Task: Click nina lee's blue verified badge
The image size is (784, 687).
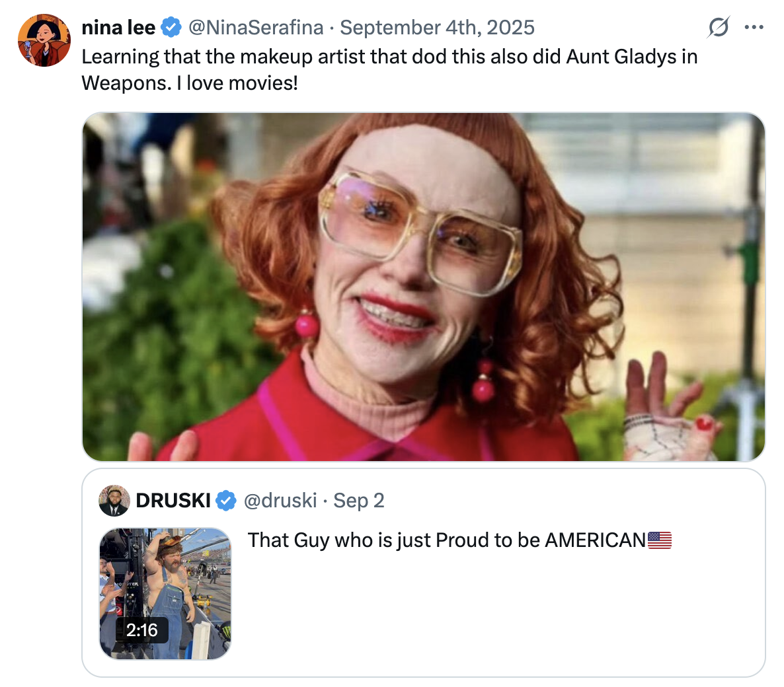Action: (x=172, y=27)
